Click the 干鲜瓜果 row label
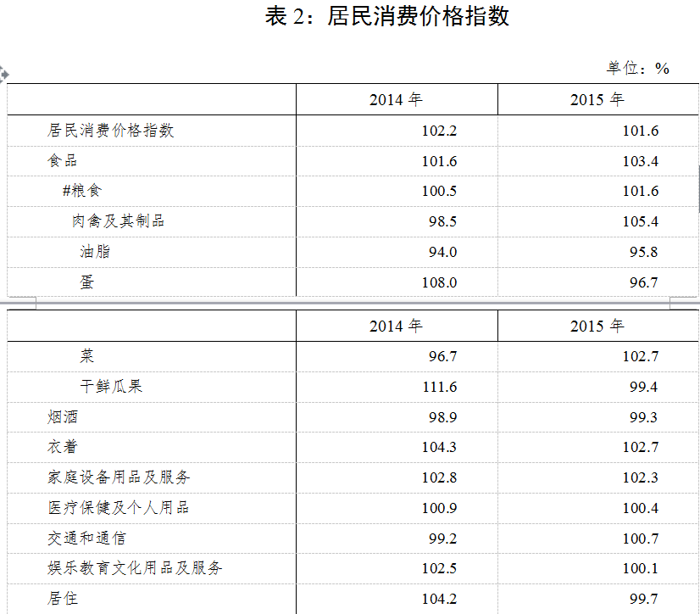The image size is (700, 614). pyautogui.click(x=111, y=387)
